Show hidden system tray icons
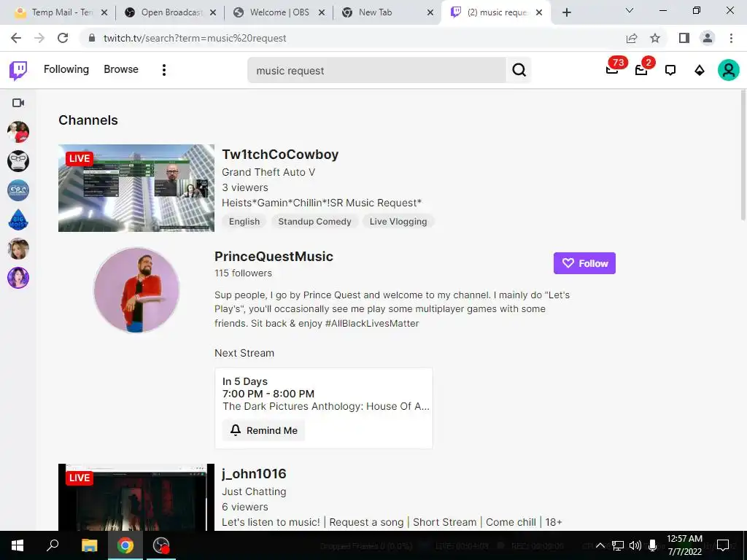The height and width of the screenshot is (560, 747). tap(600, 545)
